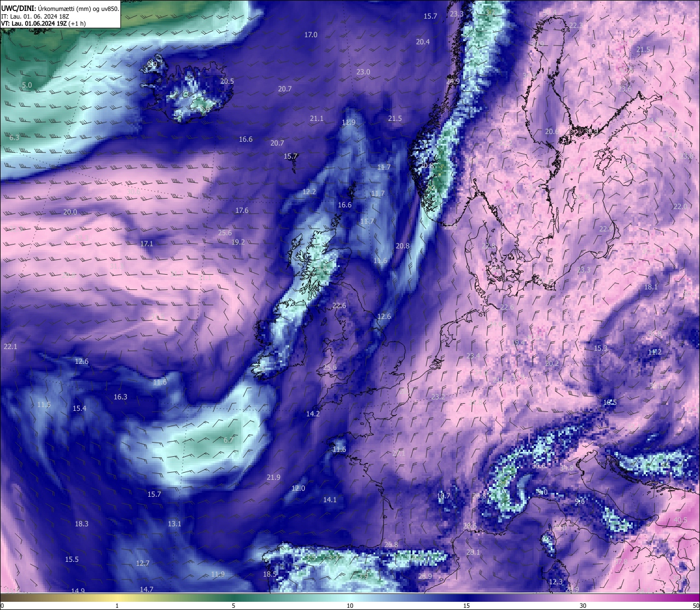
Task: Click the map value 19.2
Action: click(238, 242)
